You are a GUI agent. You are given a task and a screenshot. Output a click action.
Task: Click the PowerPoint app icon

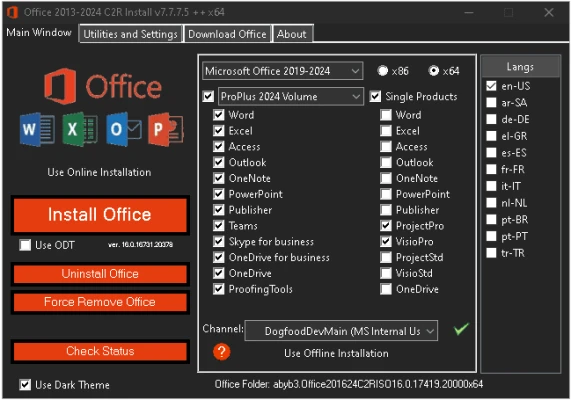(166, 129)
